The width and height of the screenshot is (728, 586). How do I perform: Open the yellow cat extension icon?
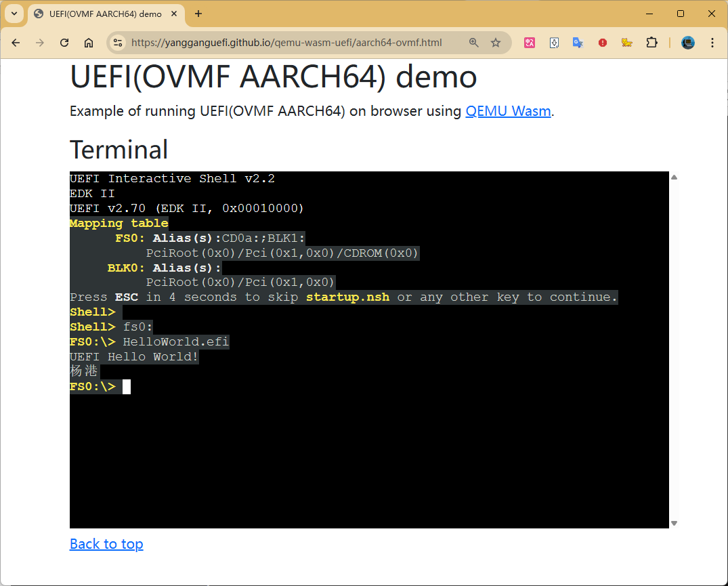pyautogui.click(x=627, y=43)
